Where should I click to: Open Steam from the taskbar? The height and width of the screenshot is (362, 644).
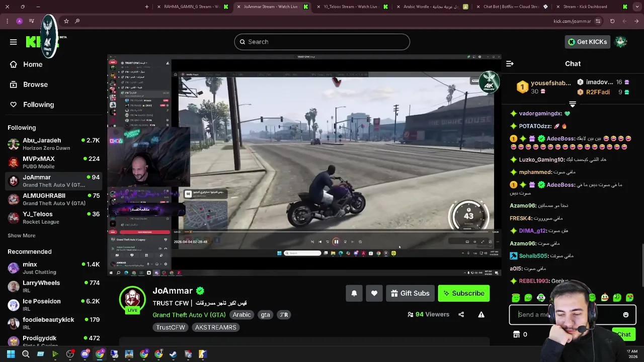(173, 354)
